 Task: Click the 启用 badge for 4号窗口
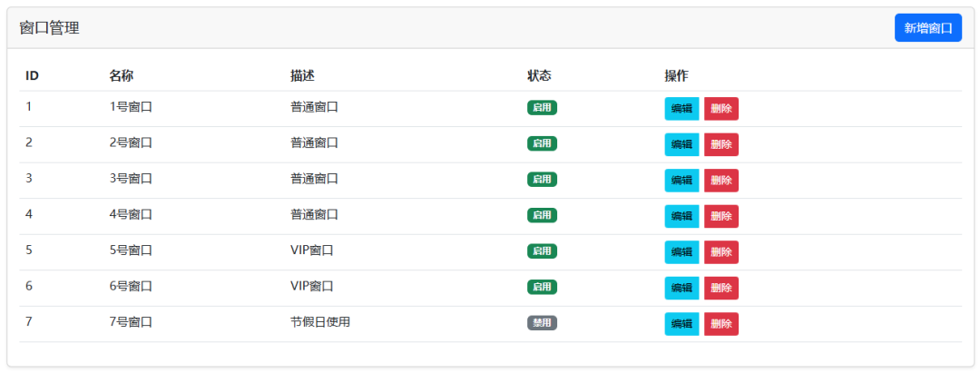click(542, 216)
